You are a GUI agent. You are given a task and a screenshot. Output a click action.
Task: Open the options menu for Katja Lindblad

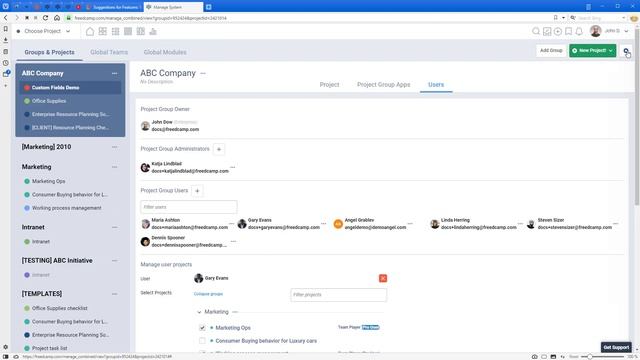point(233,167)
